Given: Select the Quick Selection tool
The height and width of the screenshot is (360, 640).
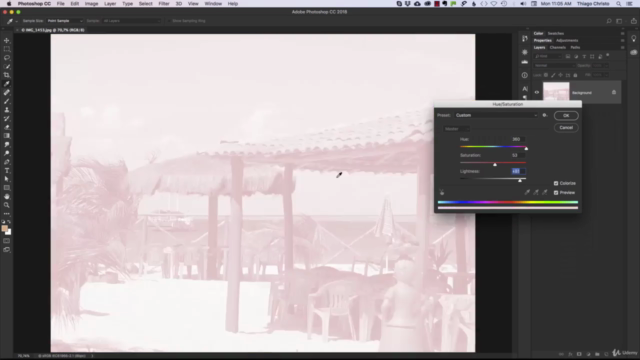Looking at the screenshot, I should tap(7, 67).
